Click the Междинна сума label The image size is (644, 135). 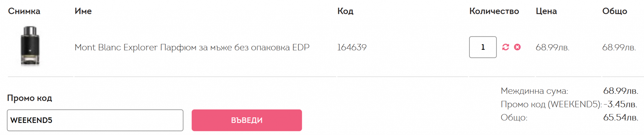click(x=534, y=91)
